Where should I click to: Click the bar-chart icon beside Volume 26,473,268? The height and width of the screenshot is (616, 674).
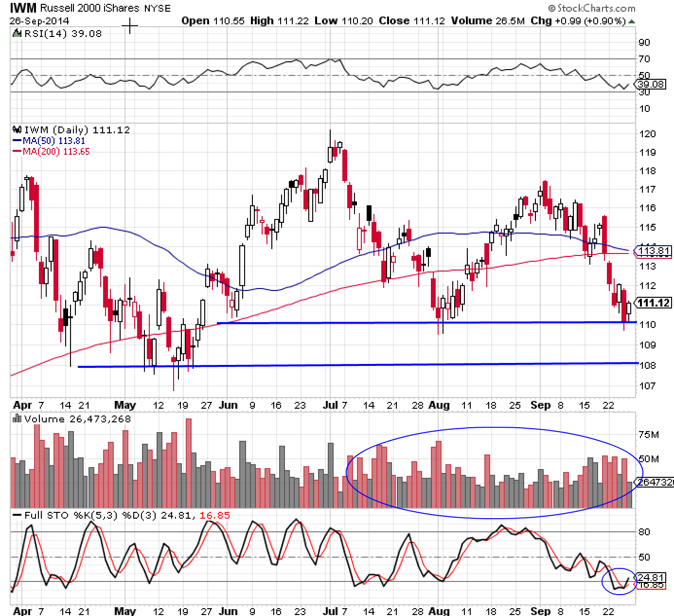coord(17,419)
